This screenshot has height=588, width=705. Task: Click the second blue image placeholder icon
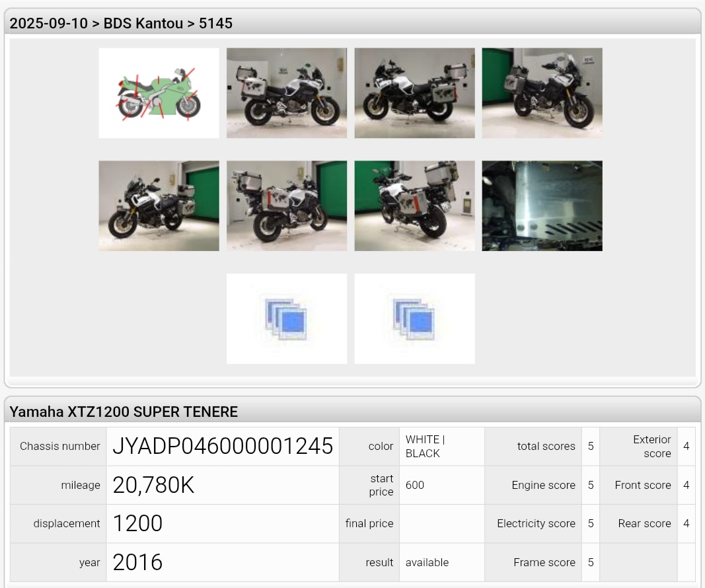414,318
